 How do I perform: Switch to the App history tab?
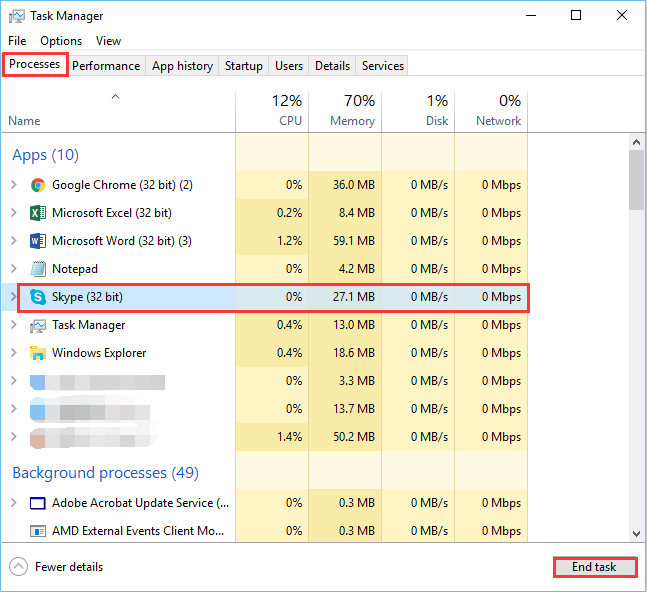[x=182, y=66]
